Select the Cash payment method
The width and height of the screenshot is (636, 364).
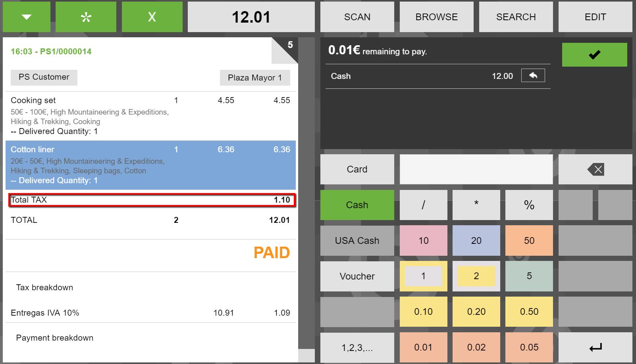[357, 205]
